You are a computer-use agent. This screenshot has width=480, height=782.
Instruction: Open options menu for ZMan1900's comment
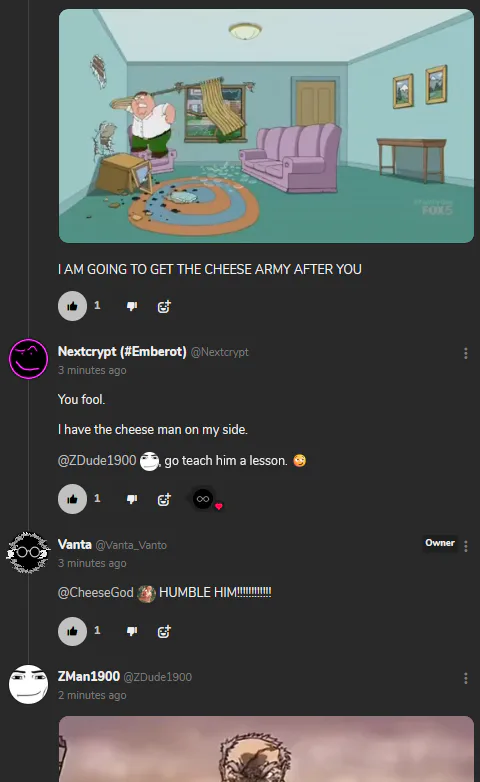click(466, 678)
